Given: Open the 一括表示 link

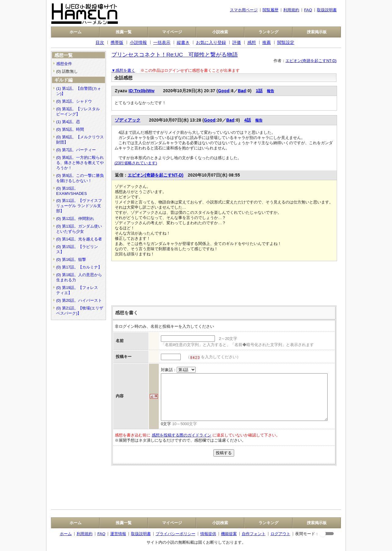Looking at the screenshot, I should coord(162,43).
